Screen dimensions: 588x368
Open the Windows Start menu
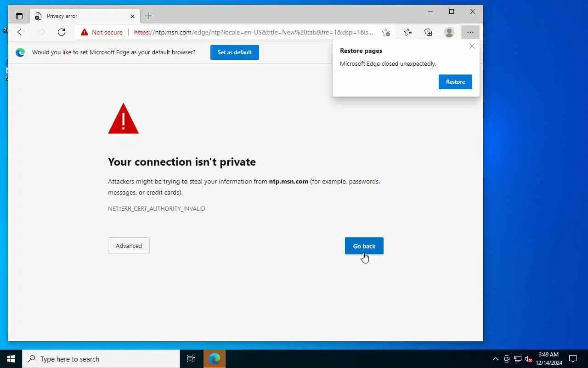click(11, 359)
